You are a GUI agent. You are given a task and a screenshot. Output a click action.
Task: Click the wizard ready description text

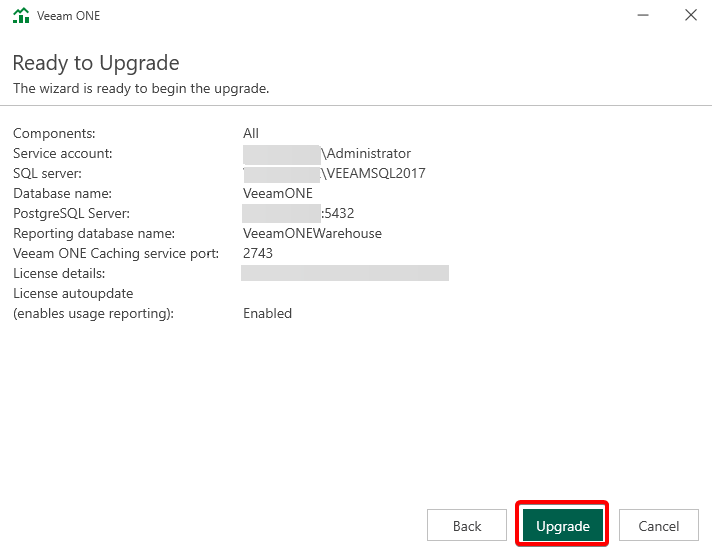(141, 89)
